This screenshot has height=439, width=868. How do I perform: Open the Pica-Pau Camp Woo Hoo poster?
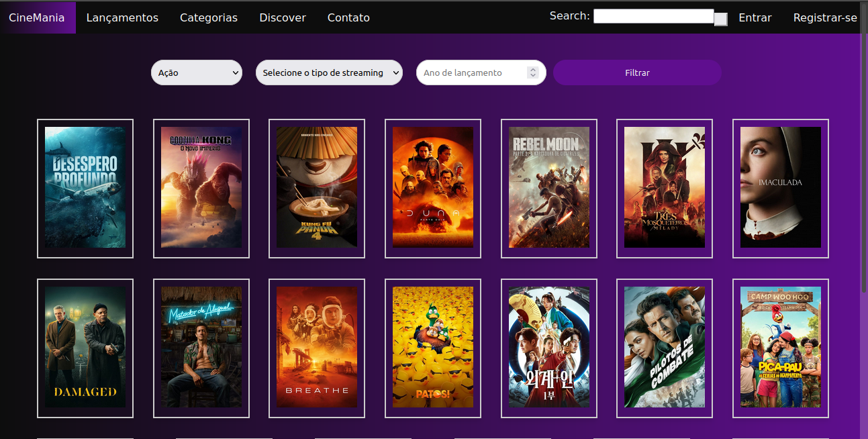click(x=781, y=347)
